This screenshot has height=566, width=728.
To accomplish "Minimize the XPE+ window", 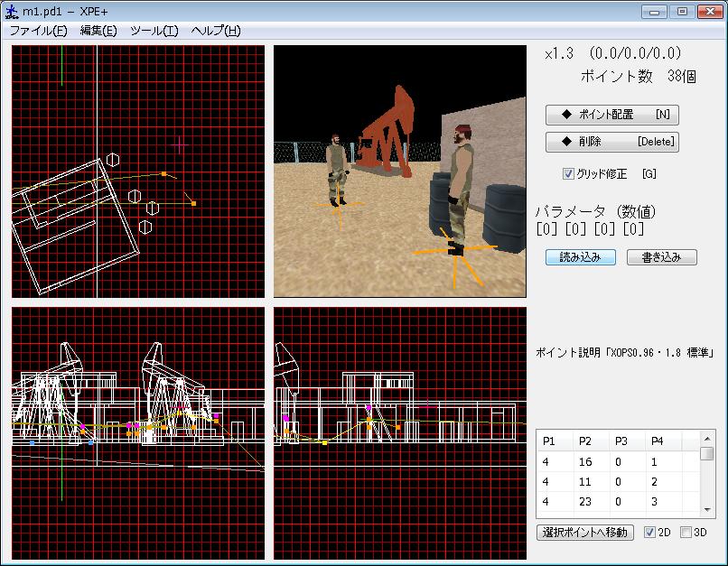I will [x=654, y=12].
